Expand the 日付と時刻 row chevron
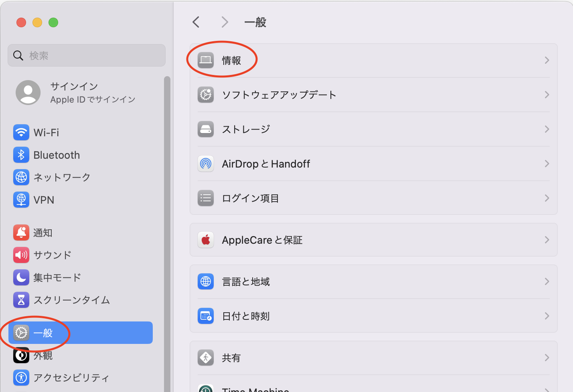Image resolution: width=573 pixels, height=392 pixels. pos(547,316)
